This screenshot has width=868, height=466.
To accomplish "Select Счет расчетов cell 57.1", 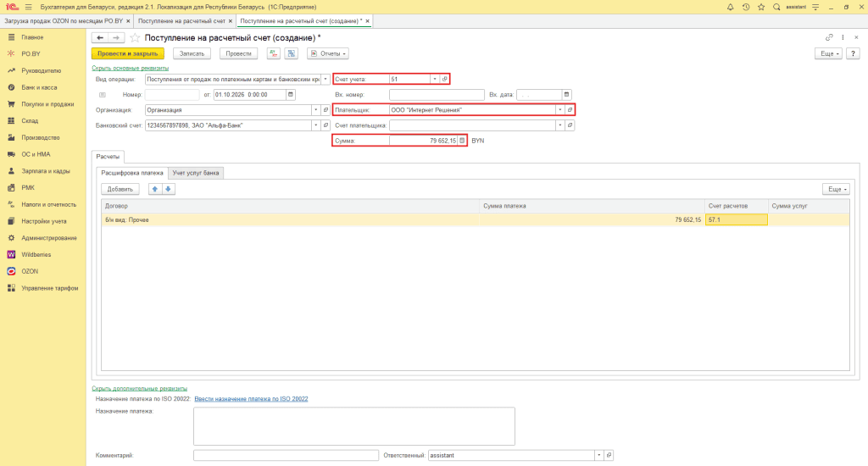I will pos(737,219).
